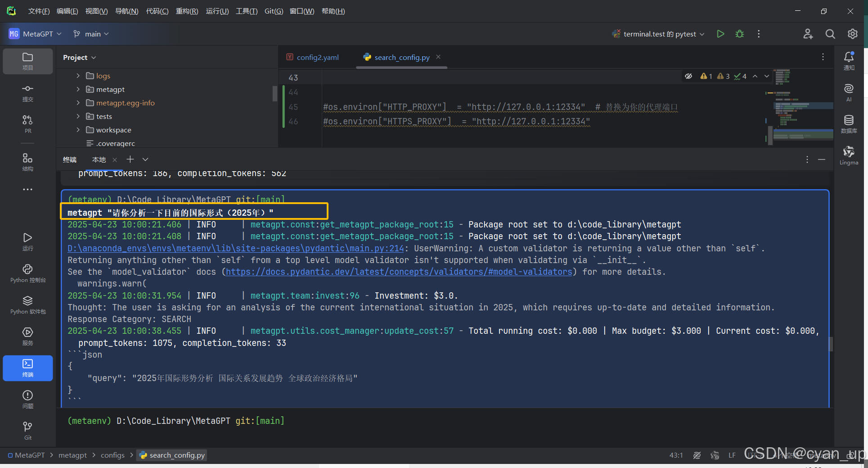Expand the metagpt folder

coord(78,89)
